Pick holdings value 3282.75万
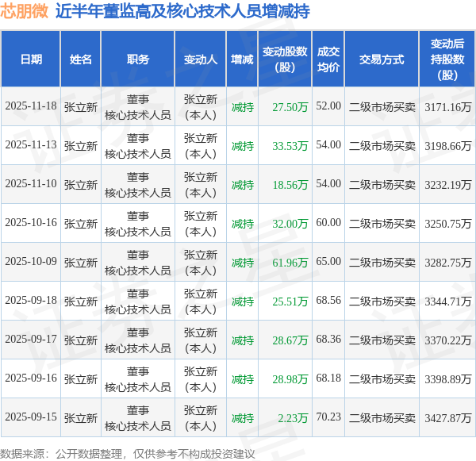Screen dimensions: 476x461 (x=447, y=263)
